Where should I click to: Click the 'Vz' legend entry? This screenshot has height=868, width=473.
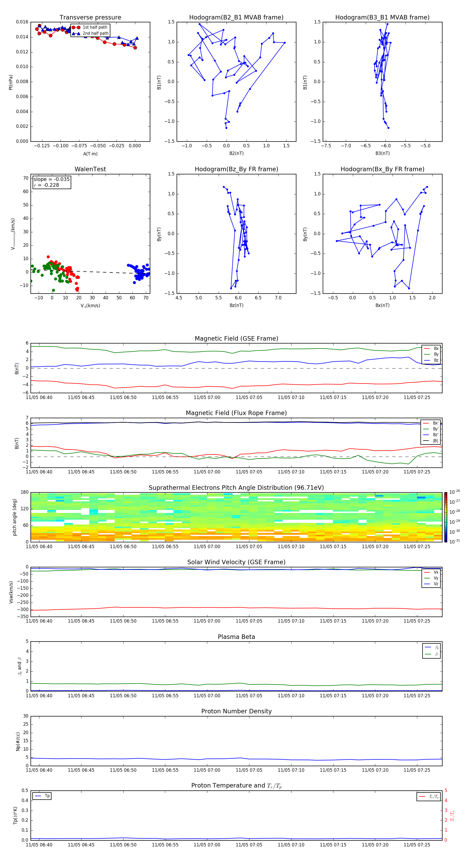click(431, 584)
